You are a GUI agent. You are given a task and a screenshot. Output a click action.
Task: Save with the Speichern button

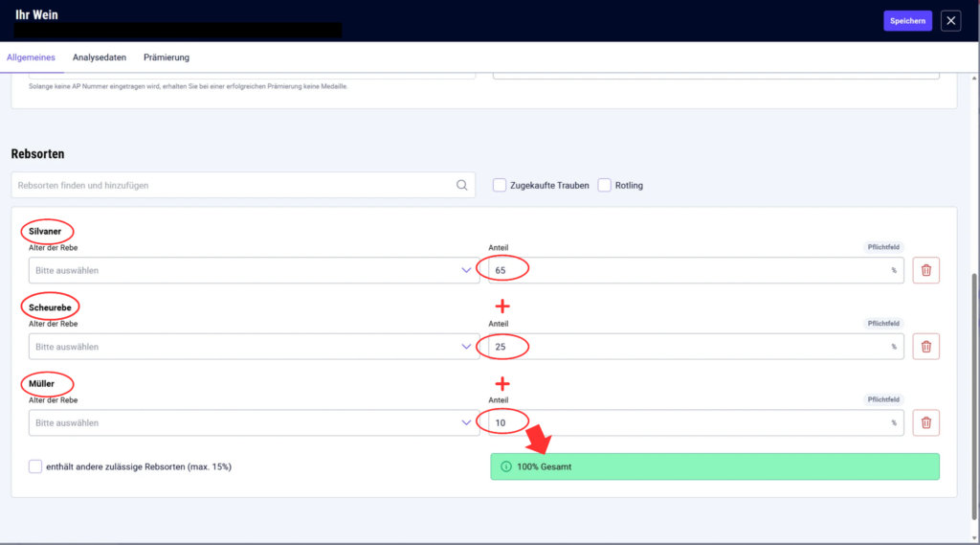907,21
